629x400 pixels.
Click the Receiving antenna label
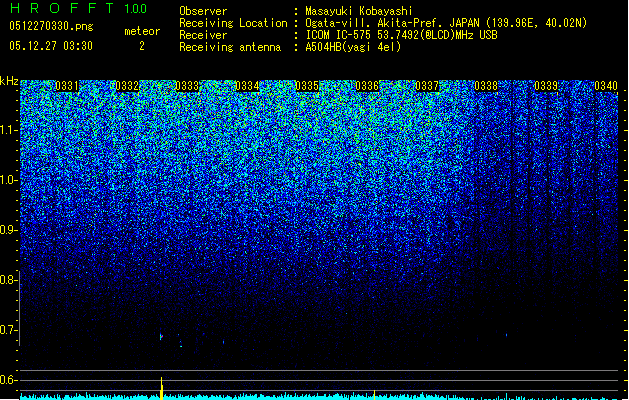coord(230,47)
